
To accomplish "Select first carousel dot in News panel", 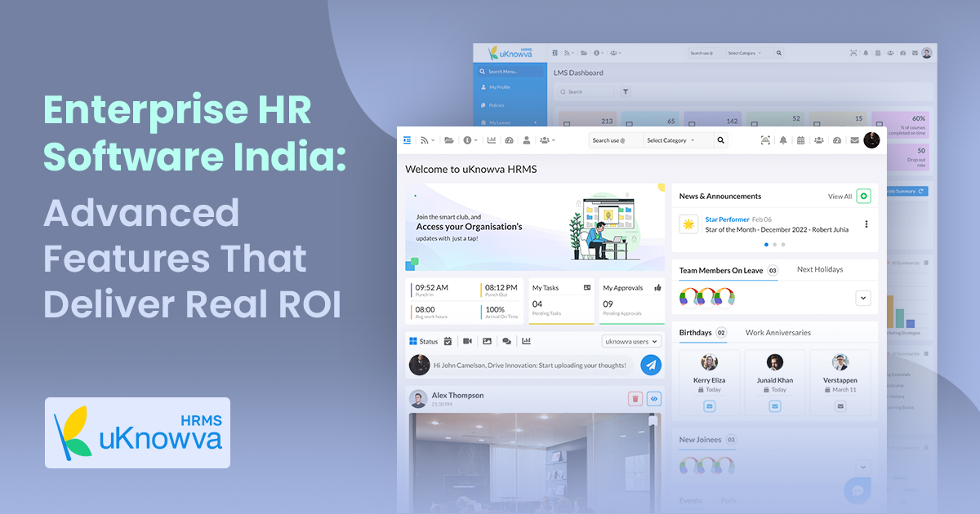I will 766,245.
